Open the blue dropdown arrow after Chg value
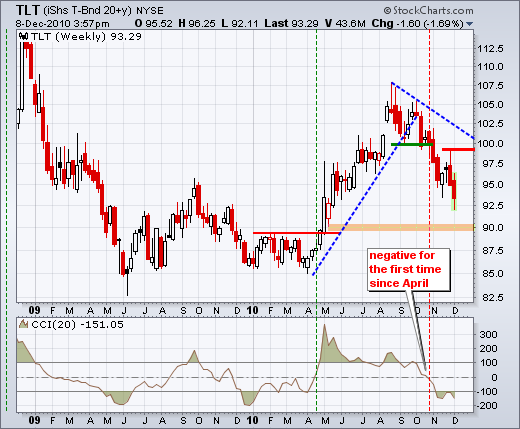 [x=469, y=24]
